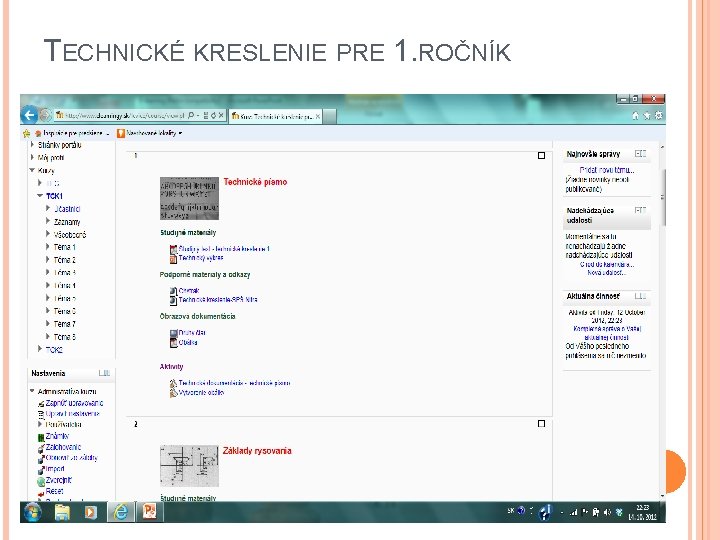Expand the Všeobecné node
This screenshot has width=720, height=540.
[48, 234]
